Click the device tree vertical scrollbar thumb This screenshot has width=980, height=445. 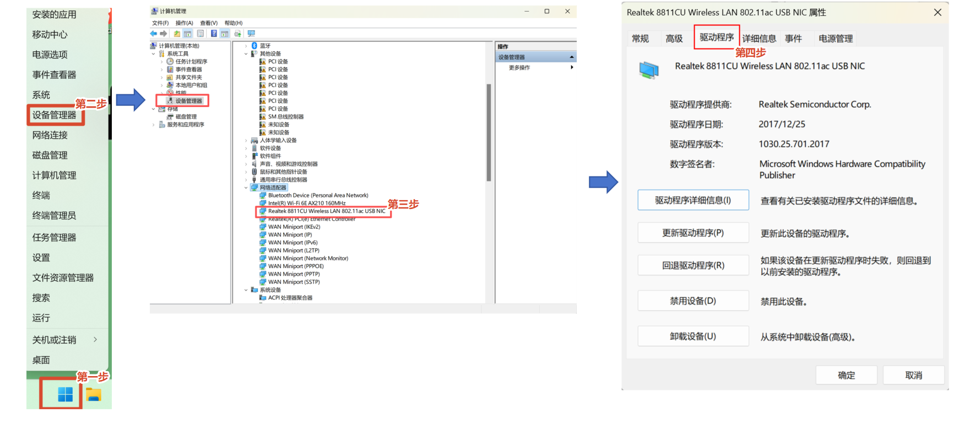(489, 132)
